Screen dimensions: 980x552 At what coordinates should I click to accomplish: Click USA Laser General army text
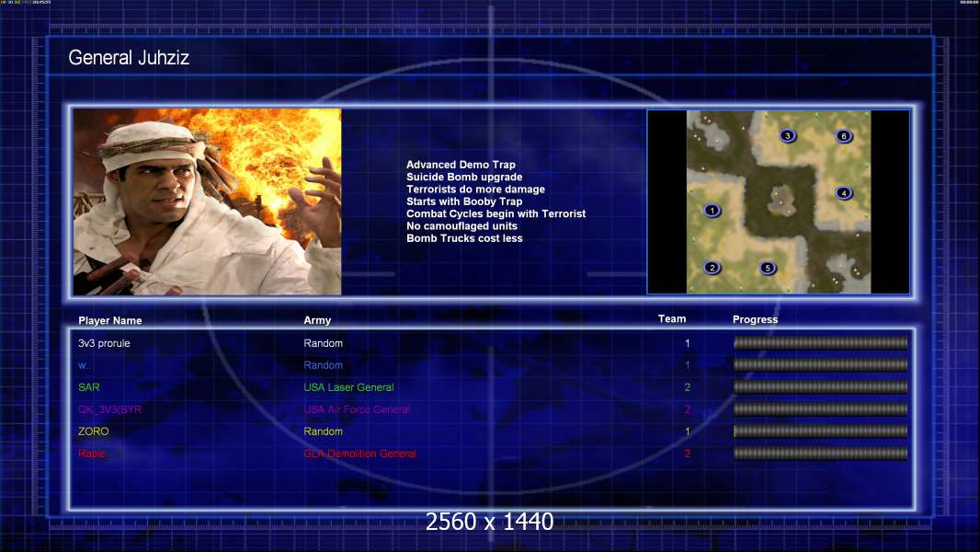pos(348,387)
